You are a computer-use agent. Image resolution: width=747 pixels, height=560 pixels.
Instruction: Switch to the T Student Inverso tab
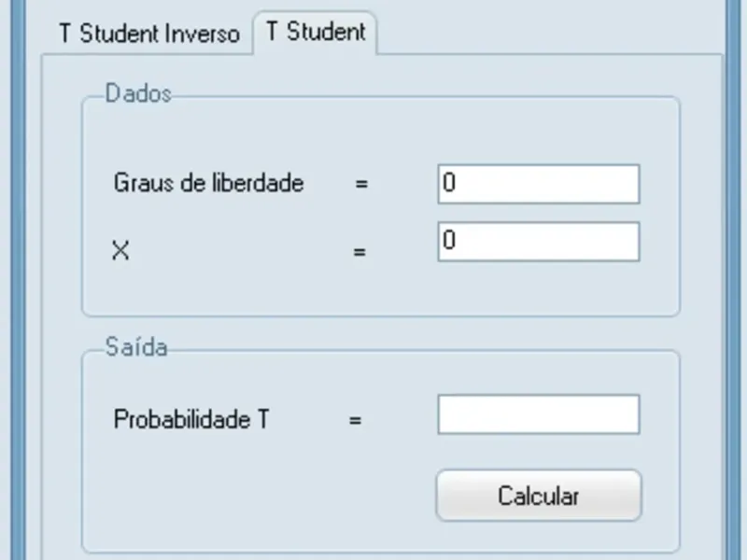[148, 34]
